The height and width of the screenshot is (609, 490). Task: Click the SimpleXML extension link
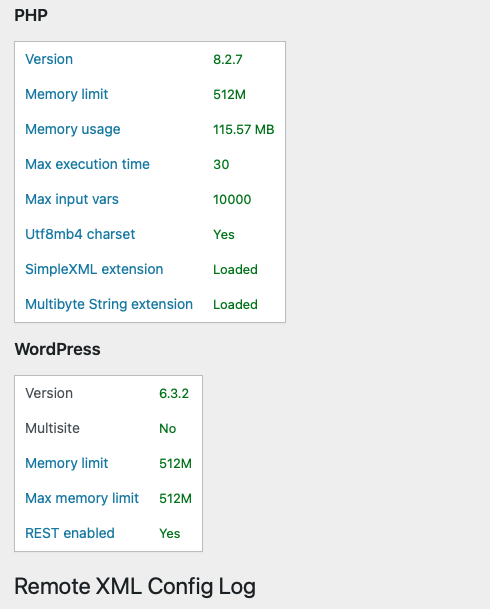(x=94, y=269)
